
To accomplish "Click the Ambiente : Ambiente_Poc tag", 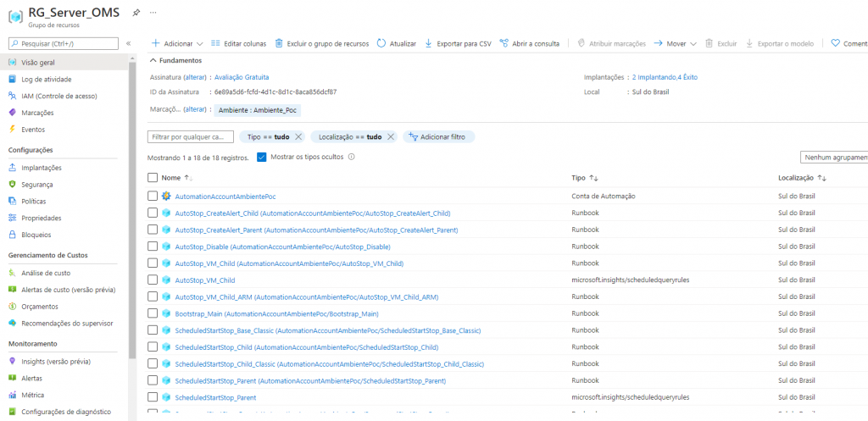I will [x=258, y=110].
